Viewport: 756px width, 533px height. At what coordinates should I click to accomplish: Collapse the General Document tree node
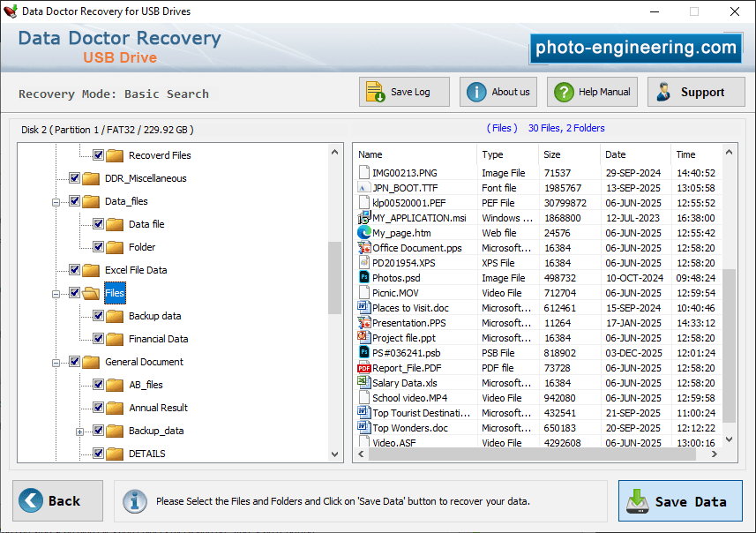coord(56,363)
